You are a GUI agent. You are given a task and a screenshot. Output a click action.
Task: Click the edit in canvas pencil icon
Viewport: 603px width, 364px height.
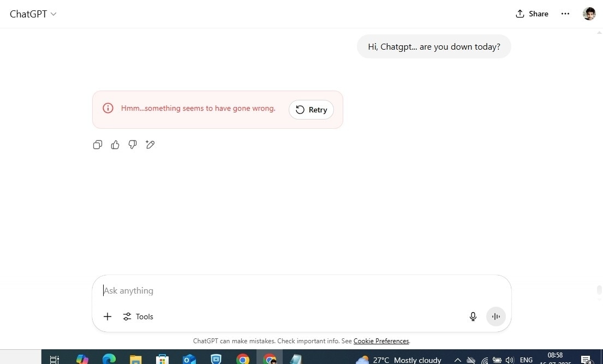pos(150,145)
